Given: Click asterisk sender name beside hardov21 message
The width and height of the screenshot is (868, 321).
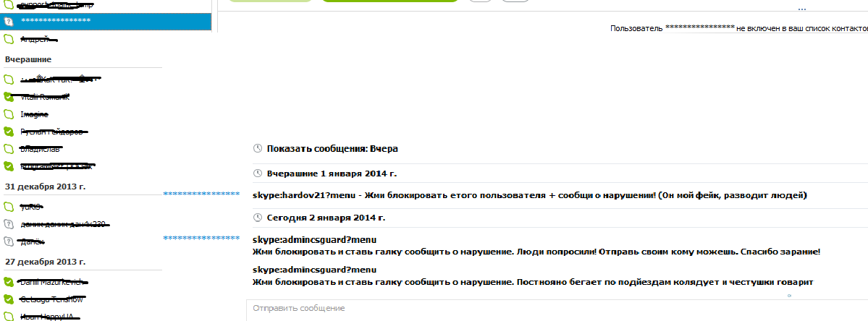Looking at the screenshot, I should (x=201, y=194).
